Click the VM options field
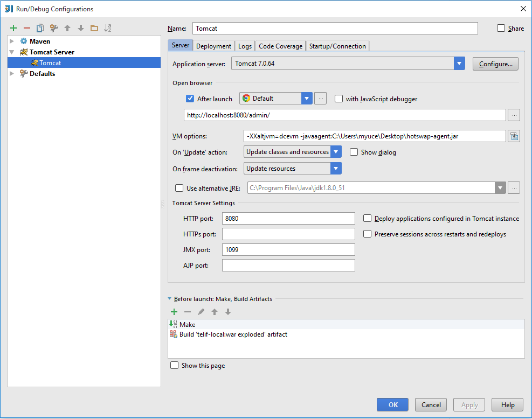 (375, 136)
